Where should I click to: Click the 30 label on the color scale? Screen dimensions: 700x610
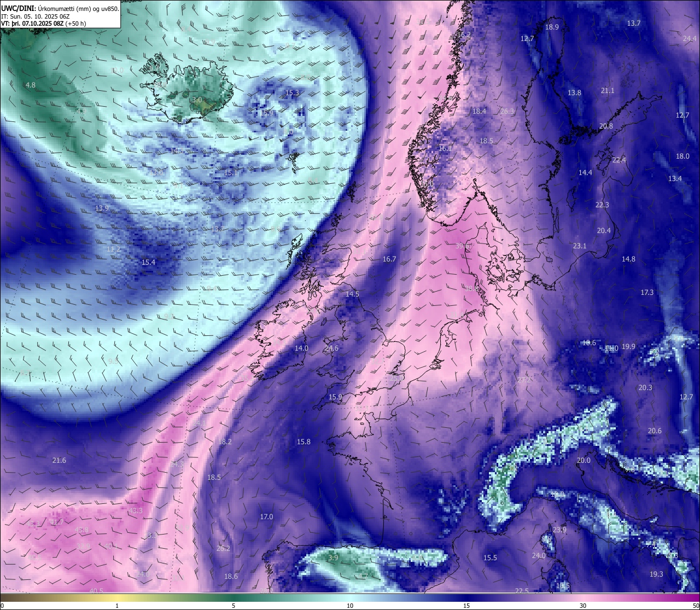(x=583, y=606)
